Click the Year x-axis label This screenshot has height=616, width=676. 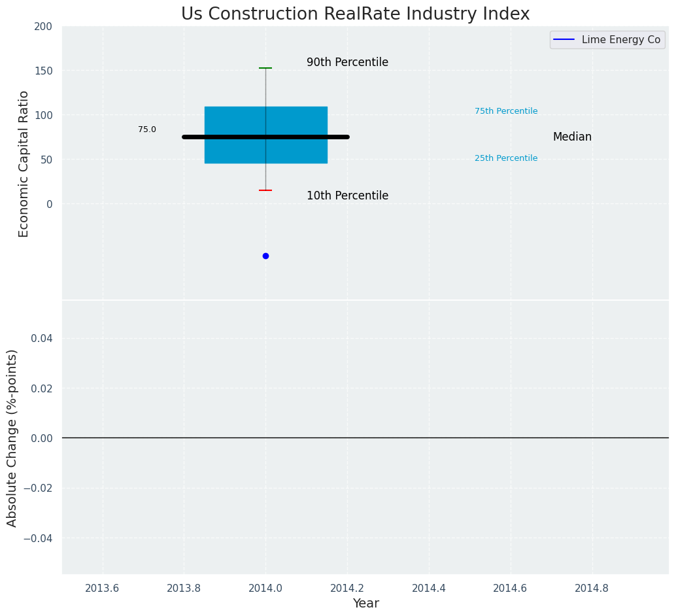(365, 604)
